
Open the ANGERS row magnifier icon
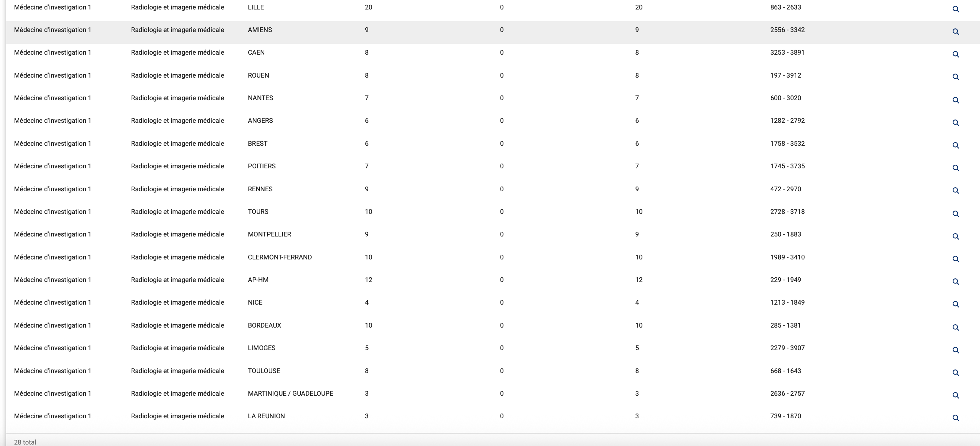point(955,123)
